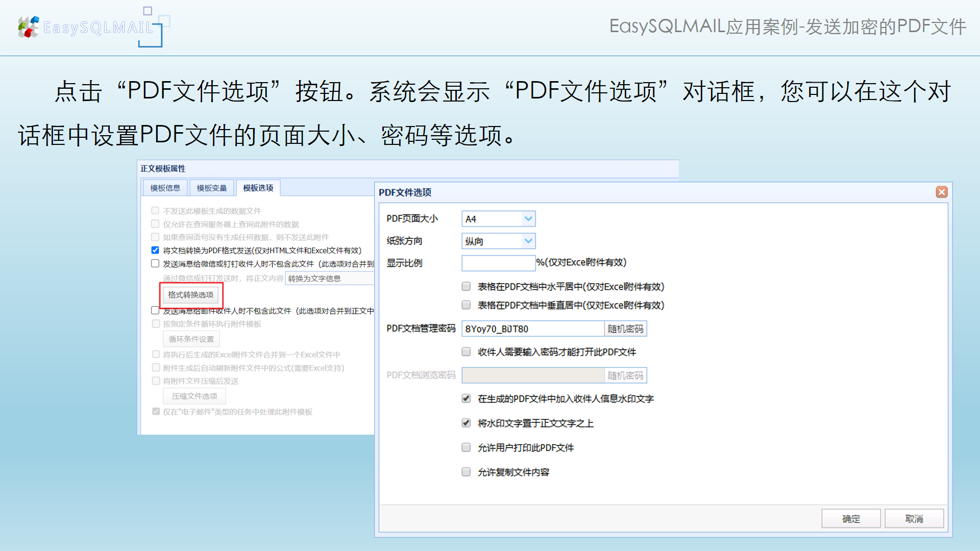Click the 循环条件设置 button
This screenshot has height=551, width=980.
pos(191,339)
